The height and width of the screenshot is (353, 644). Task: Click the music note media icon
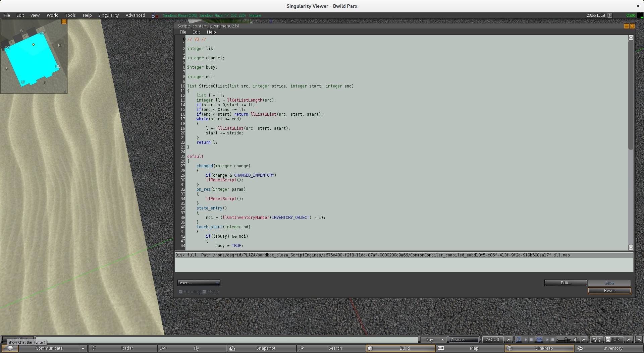pos(519,340)
